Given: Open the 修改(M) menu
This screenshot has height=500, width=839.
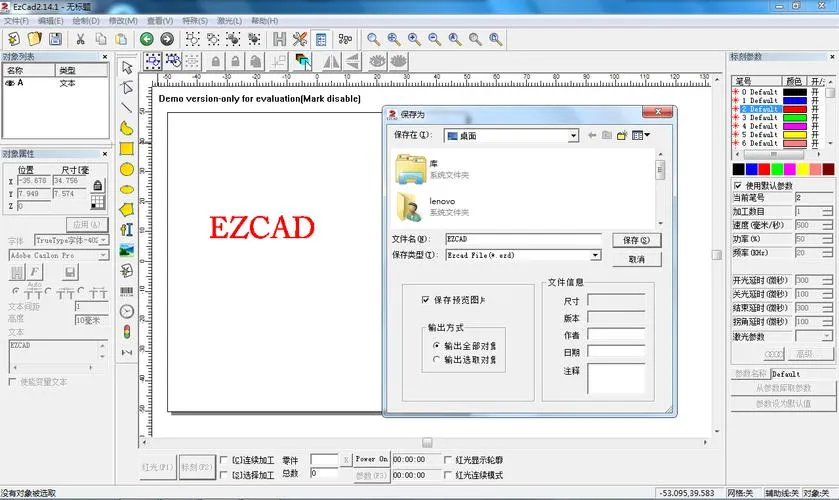Looking at the screenshot, I should [x=123, y=21].
